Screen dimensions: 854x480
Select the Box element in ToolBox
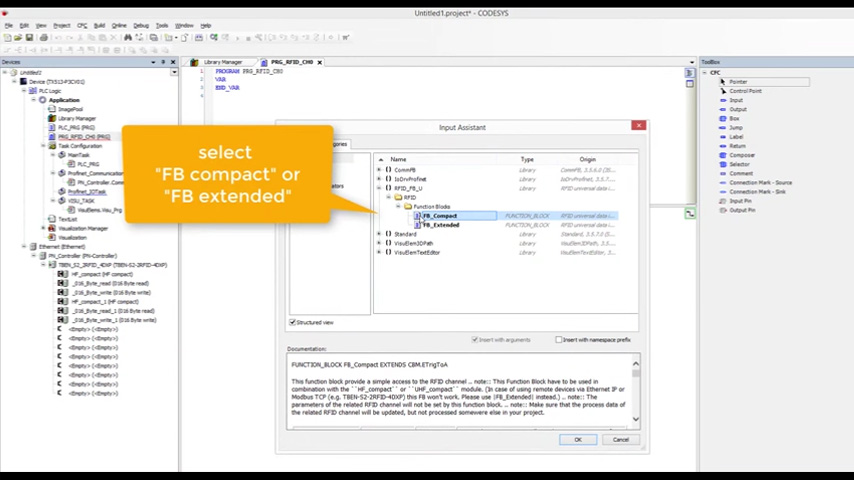click(734, 119)
